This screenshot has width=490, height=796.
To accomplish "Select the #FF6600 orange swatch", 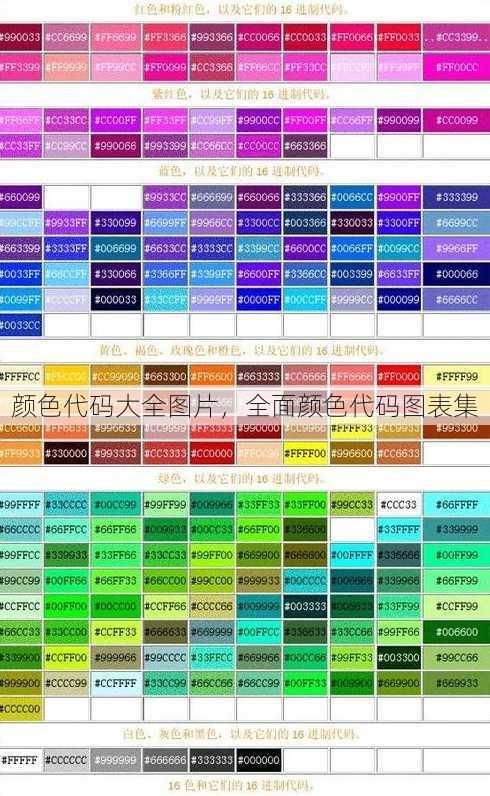I will click(212, 377).
